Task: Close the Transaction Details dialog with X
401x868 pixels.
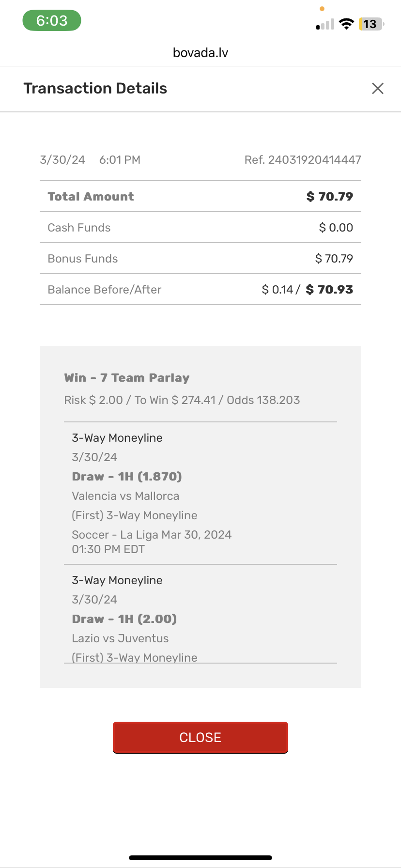Action: (377, 88)
